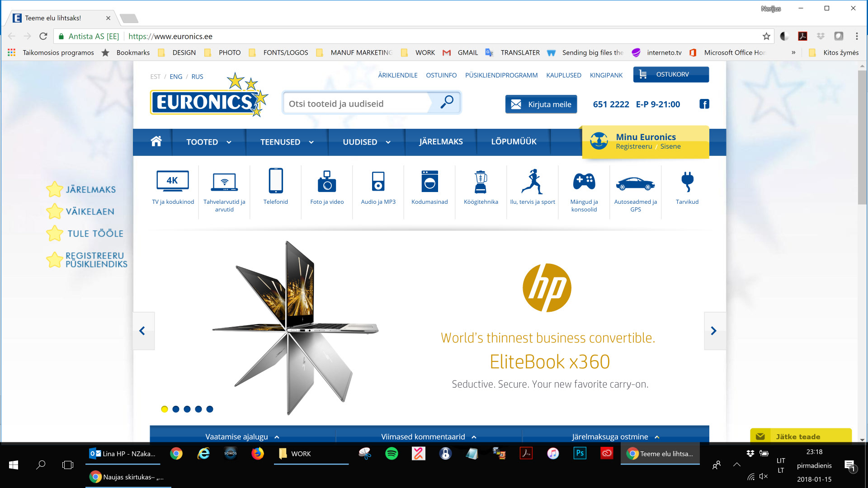Open the Euronics Facebook page
This screenshot has width=868, height=488.
[704, 104]
